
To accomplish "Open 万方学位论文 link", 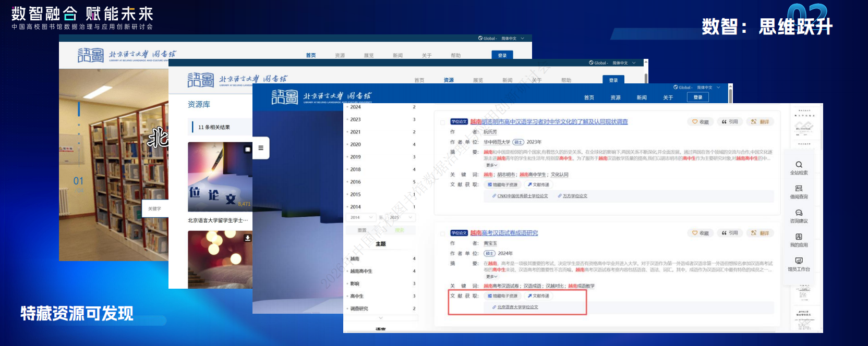I will (575, 196).
